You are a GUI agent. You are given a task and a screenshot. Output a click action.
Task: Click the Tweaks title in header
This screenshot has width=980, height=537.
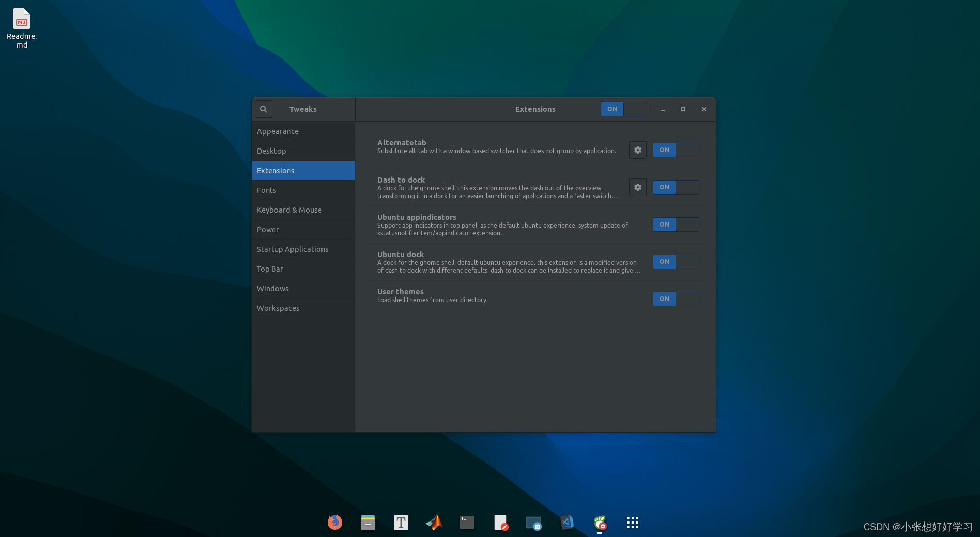coord(303,109)
